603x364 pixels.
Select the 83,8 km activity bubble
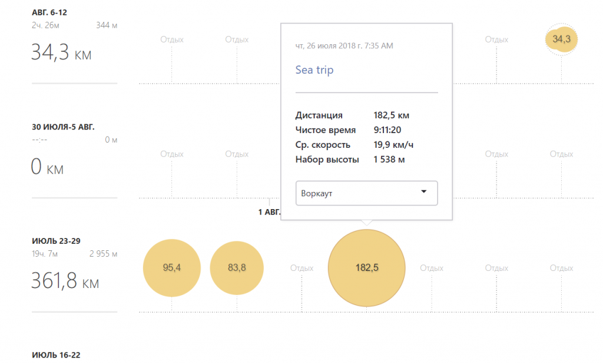click(237, 268)
